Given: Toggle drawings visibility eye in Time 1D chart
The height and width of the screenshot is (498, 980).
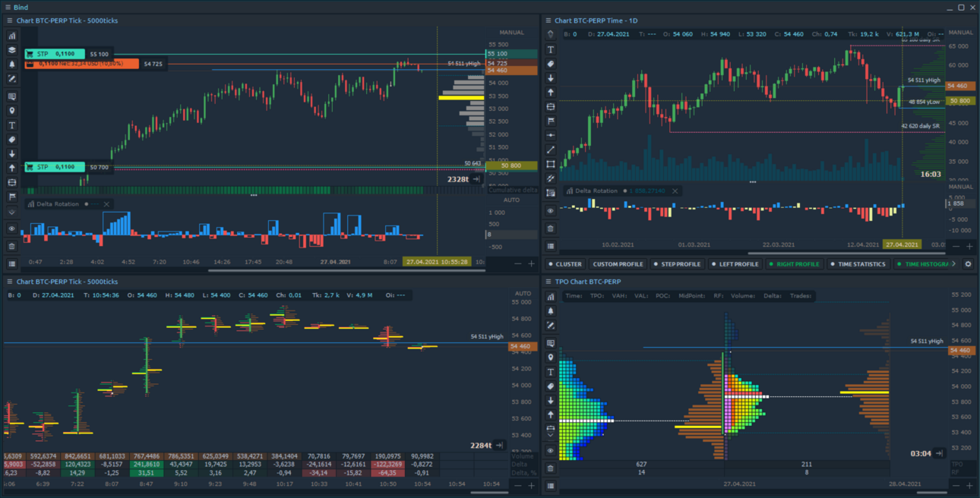Looking at the screenshot, I should coord(551,211).
